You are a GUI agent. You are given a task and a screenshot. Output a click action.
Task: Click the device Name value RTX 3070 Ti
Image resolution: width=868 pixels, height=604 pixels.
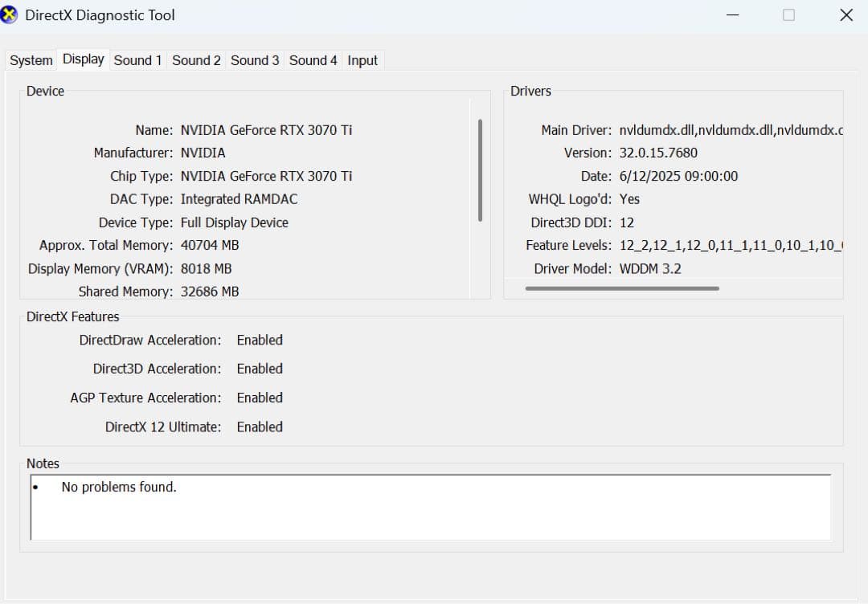click(266, 130)
